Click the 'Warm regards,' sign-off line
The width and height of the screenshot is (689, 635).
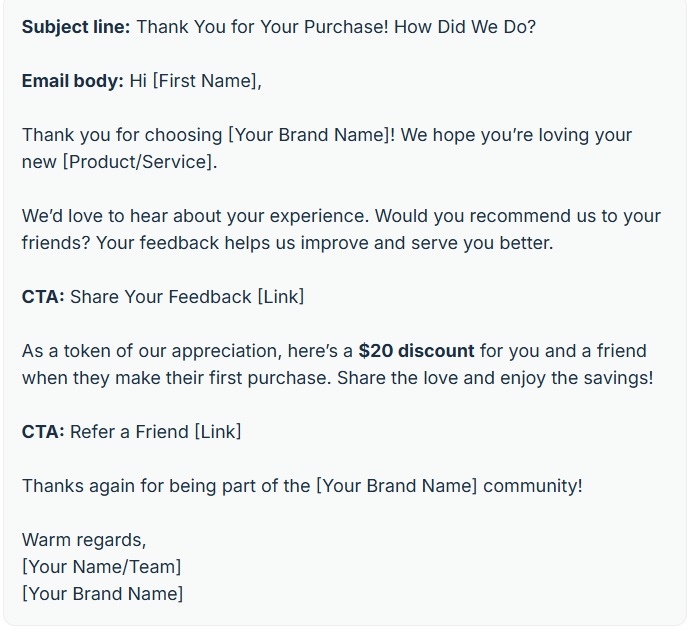[84, 540]
